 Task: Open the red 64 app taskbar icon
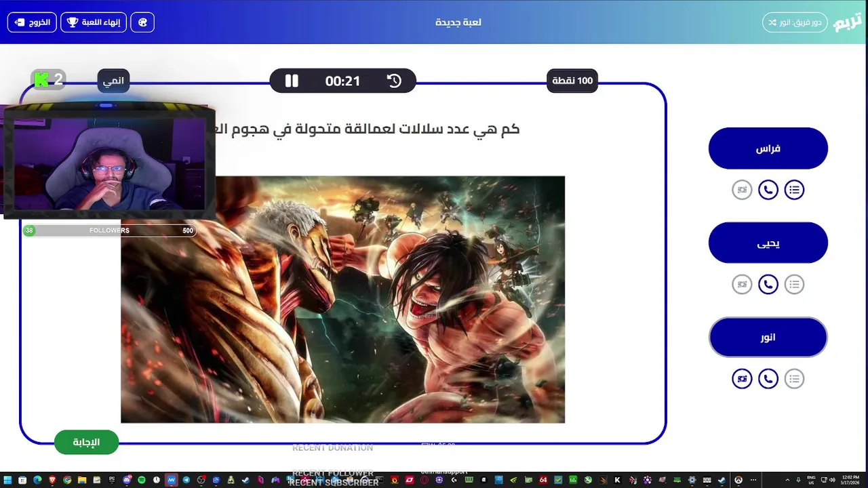[x=543, y=480]
